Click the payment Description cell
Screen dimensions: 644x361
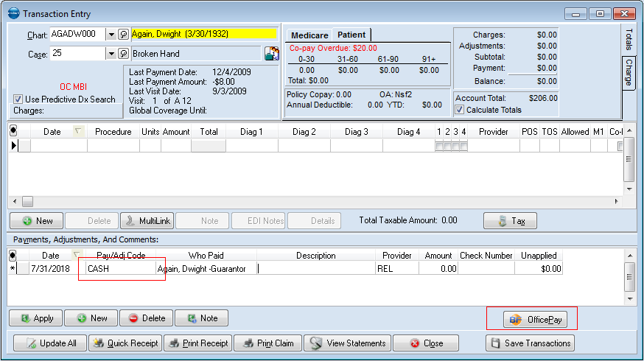coord(316,269)
